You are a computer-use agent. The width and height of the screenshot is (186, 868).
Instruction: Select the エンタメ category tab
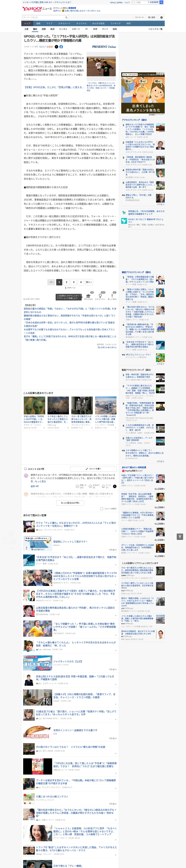(x=63, y=29)
